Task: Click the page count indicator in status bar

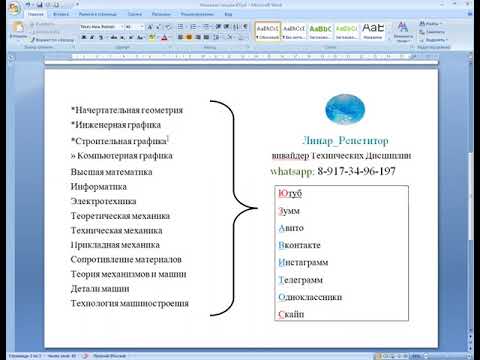Action: click(25, 356)
